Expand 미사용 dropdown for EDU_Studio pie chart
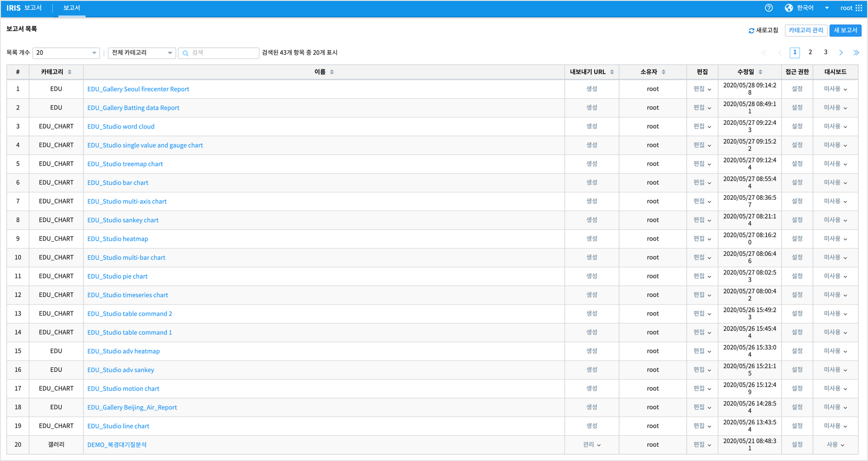Viewport: 868px width, 461px height. (x=835, y=276)
